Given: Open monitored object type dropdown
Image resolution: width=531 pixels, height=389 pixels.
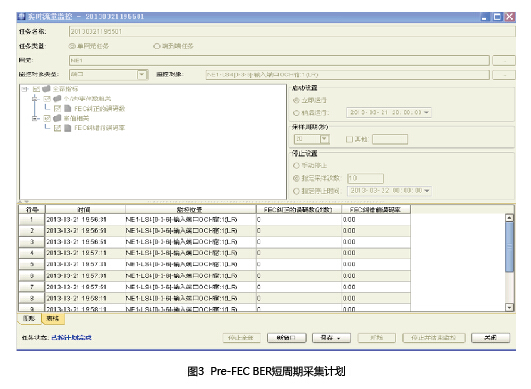Looking at the screenshot, I should pyautogui.click(x=142, y=74).
